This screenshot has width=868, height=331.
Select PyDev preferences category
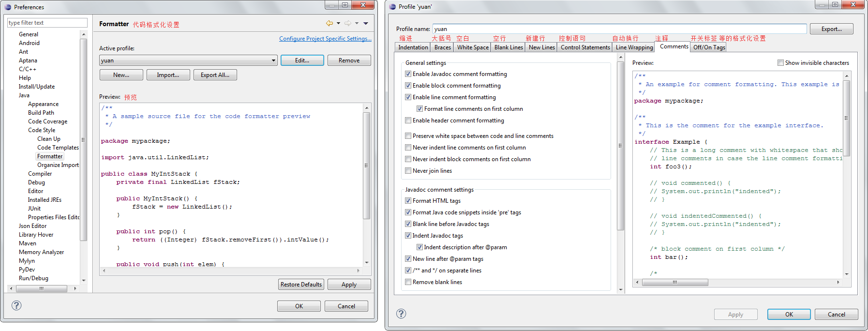coord(27,270)
